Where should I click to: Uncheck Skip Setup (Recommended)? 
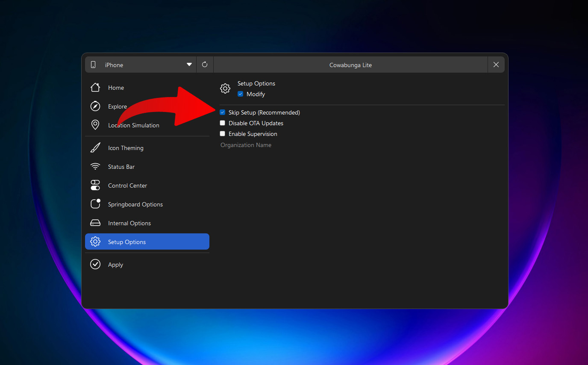222,112
